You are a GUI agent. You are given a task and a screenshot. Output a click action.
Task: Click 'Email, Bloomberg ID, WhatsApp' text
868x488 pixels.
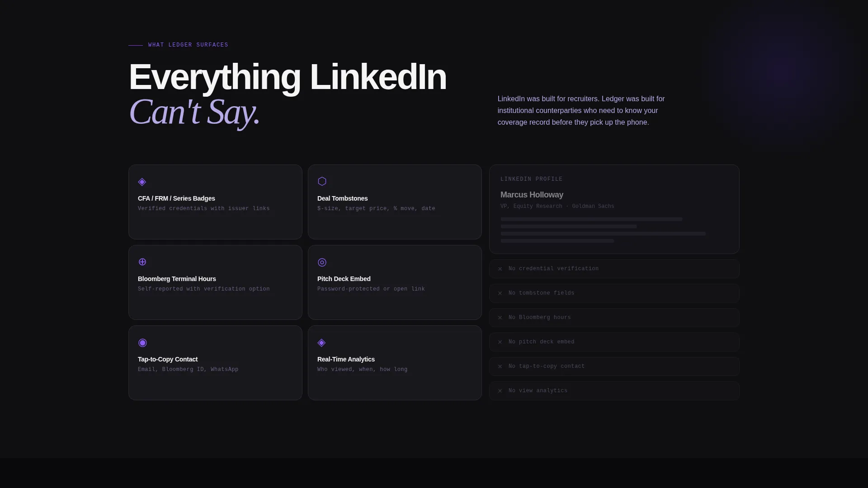click(x=188, y=370)
